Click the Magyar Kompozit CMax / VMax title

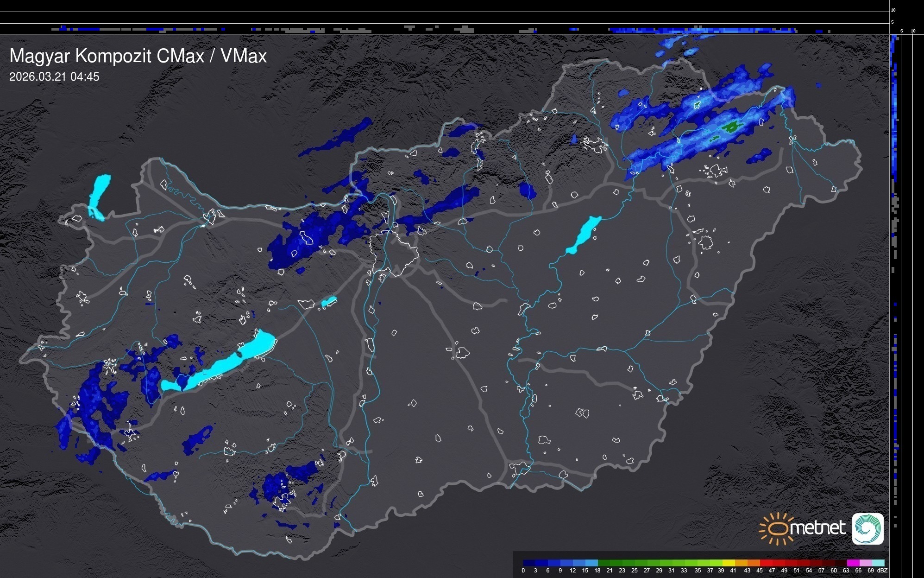138,56
